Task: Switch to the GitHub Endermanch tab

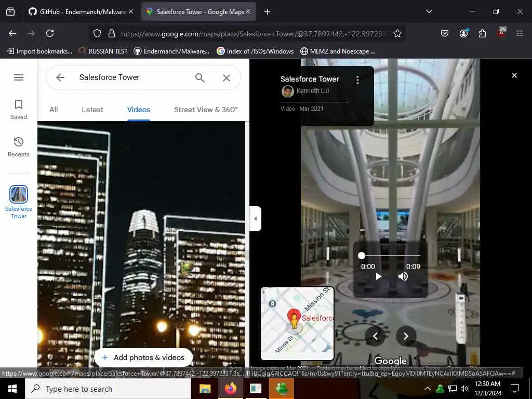Action: click(82, 12)
